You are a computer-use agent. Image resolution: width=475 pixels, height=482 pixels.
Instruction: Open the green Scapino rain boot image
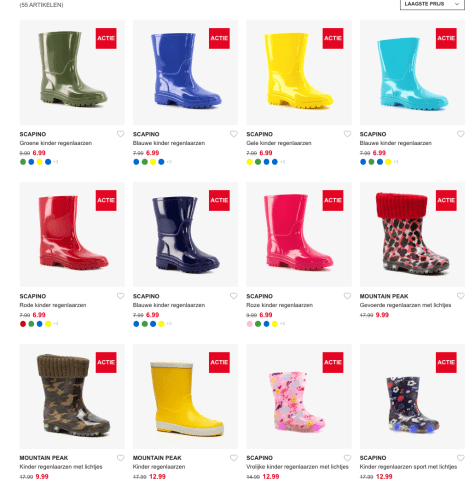point(72,72)
